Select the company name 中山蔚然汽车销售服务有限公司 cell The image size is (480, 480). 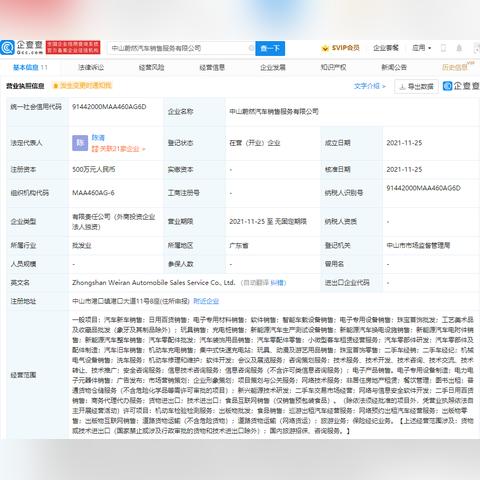click(274, 111)
